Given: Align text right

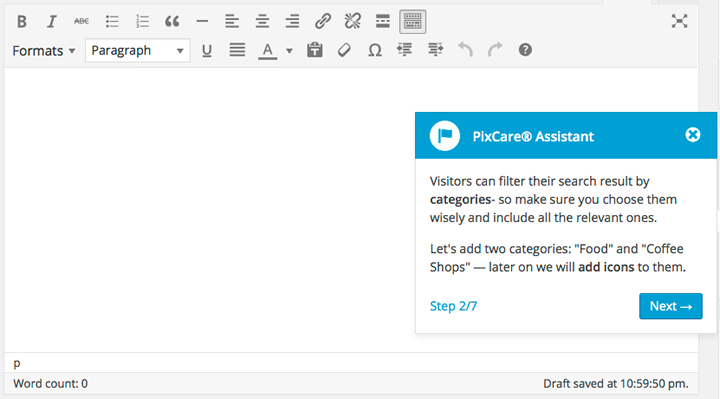Looking at the screenshot, I should [292, 21].
